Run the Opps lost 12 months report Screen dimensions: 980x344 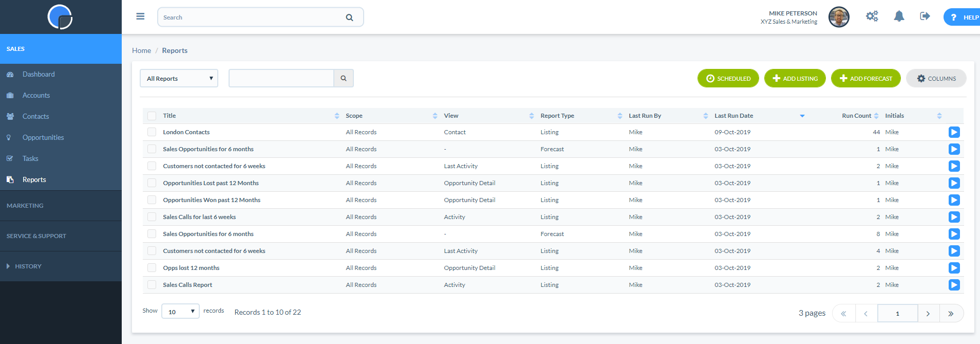click(954, 268)
